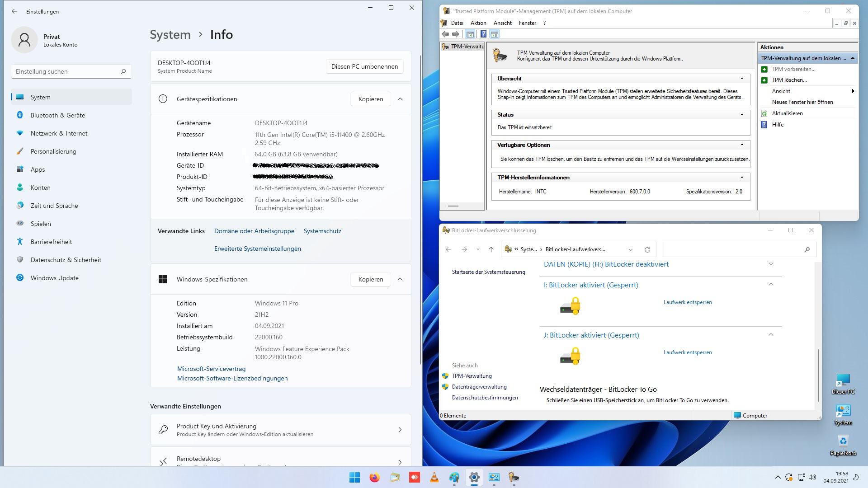Viewport: 868px width, 488px height.
Task: Click the locked drive I: icon
Action: 570,306
